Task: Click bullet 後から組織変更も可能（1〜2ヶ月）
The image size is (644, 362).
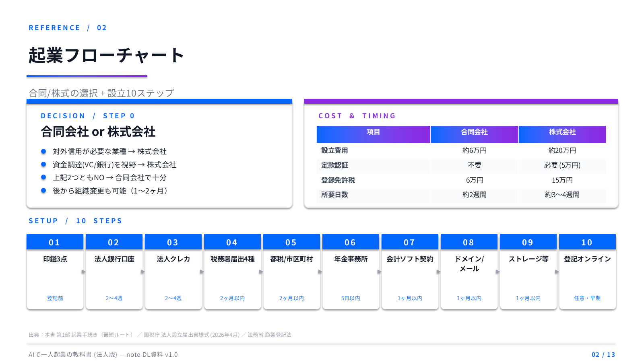Action: 110,191
